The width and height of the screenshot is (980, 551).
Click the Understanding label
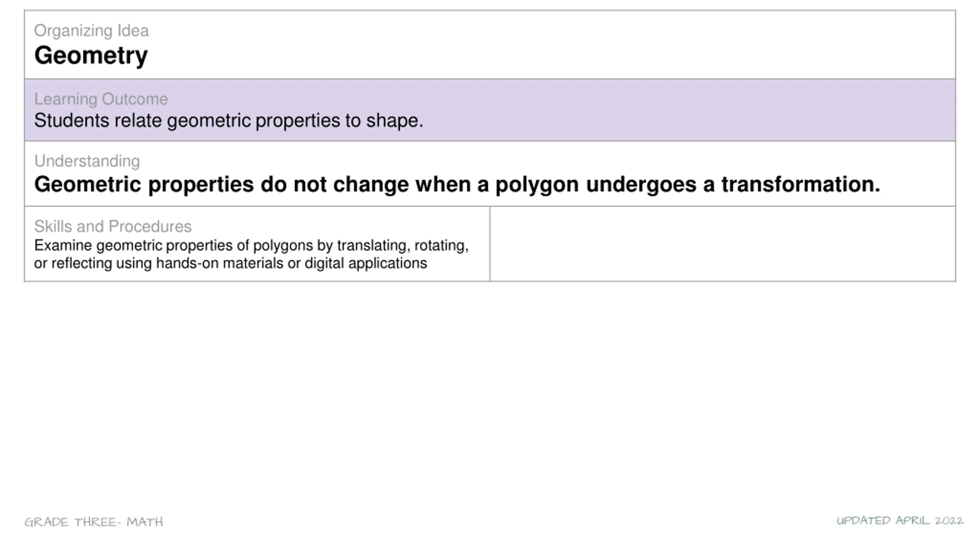(x=87, y=161)
